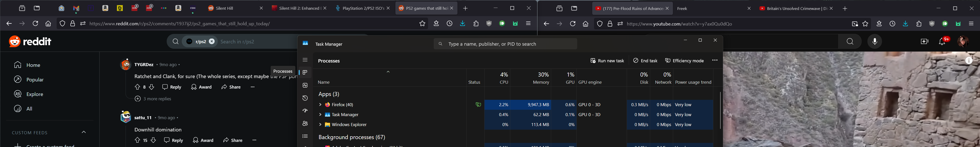
Task: Click Run new task button
Action: click(x=607, y=61)
